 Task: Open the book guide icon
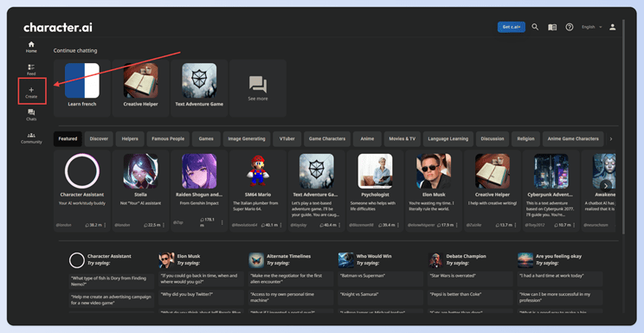coord(552,27)
